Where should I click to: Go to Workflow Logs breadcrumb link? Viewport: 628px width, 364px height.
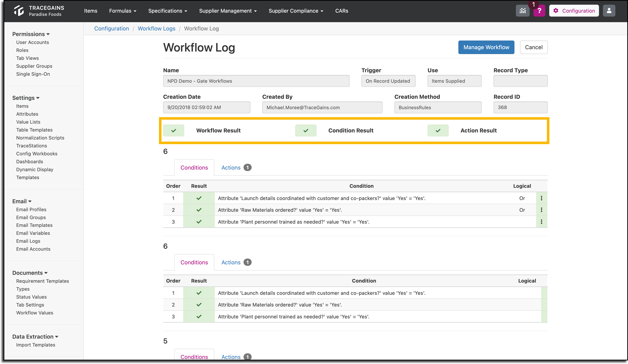(x=156, y=28)
